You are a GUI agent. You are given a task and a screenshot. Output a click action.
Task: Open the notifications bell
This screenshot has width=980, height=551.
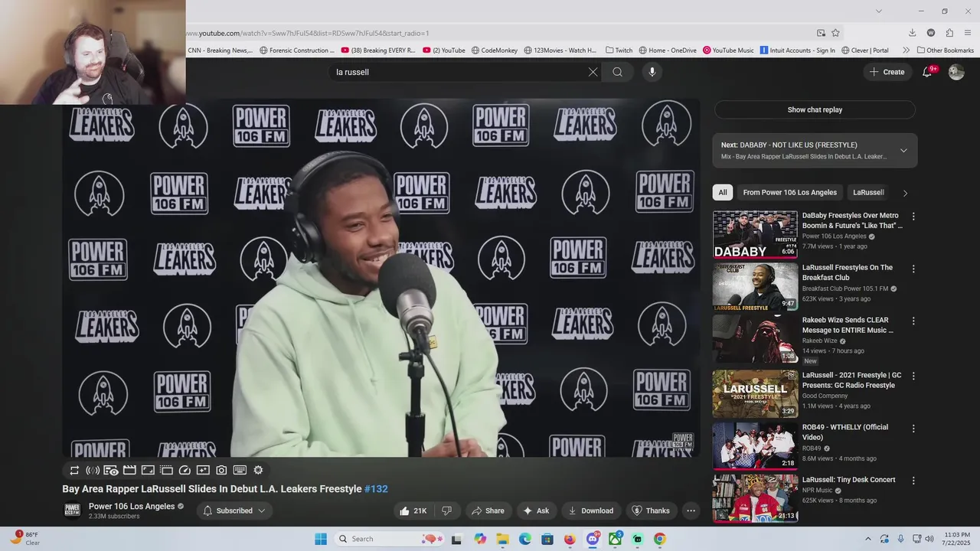tap(927, 72)
